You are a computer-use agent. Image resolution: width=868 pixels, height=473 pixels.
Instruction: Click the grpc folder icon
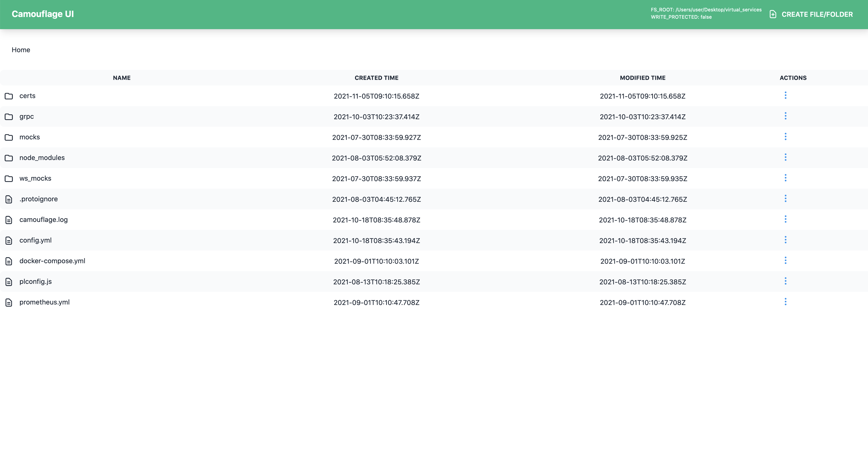(x=9, y=117)
